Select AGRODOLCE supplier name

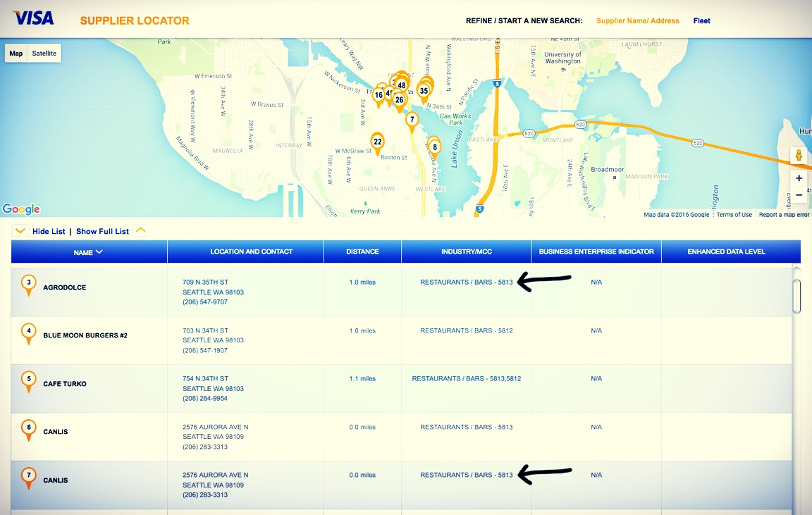[65, 287]
